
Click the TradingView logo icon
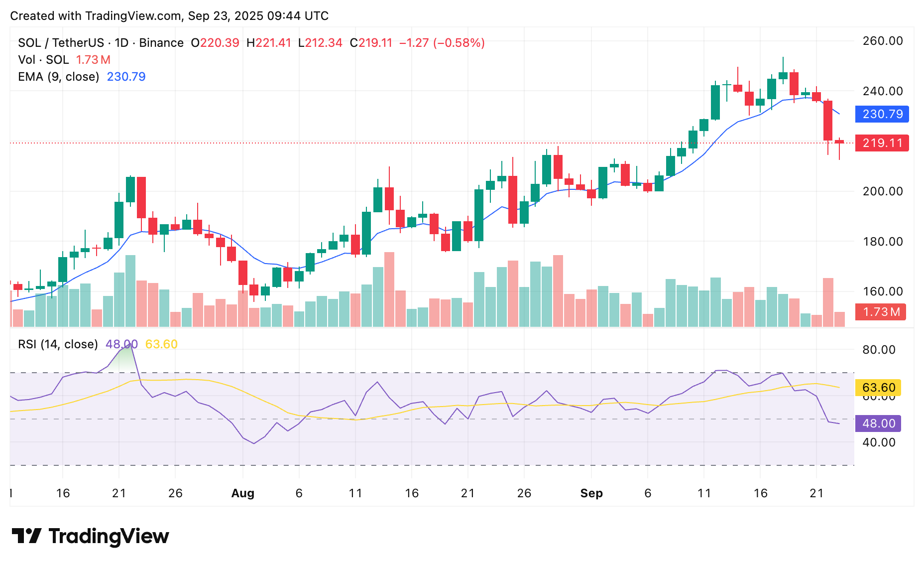point(26,536)
